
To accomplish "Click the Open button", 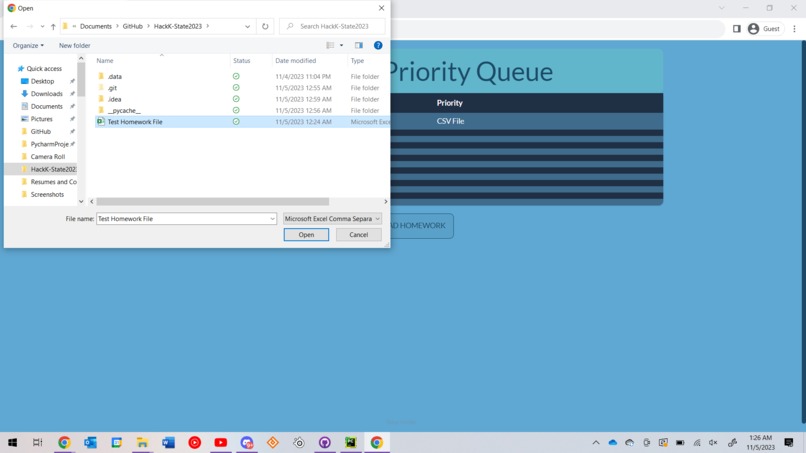I will tap(306, 234).
